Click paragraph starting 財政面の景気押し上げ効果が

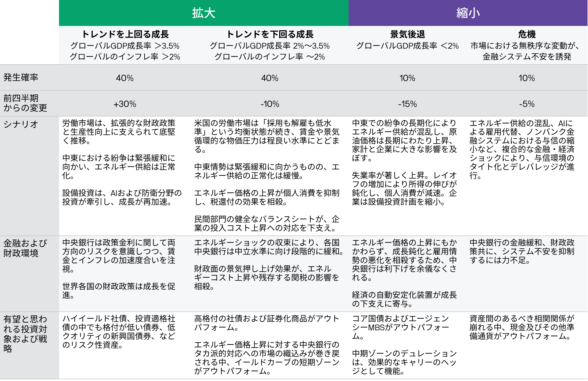266,278
